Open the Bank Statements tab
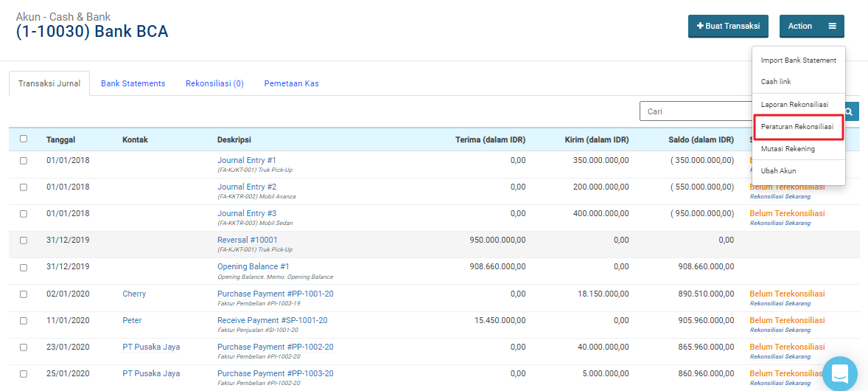This screenshot has height=391, width=868. tap(133, 84)
